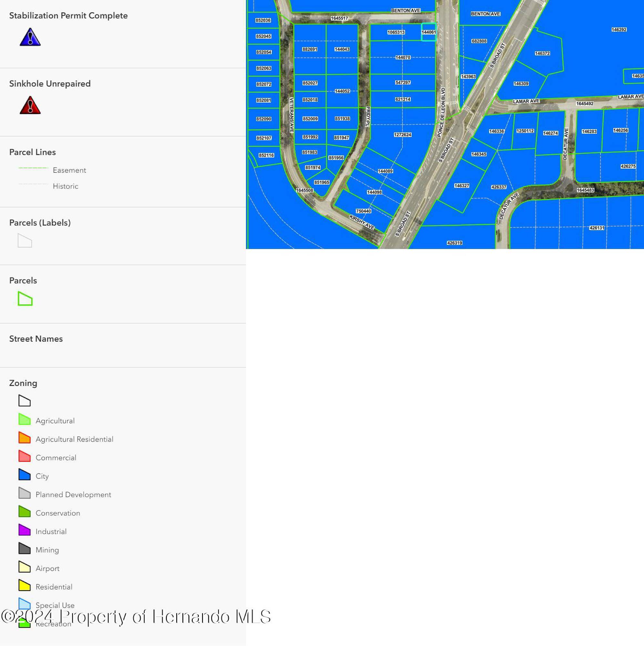Click parcel label 426131 on the map
The image size is (644, 646).
597,228
